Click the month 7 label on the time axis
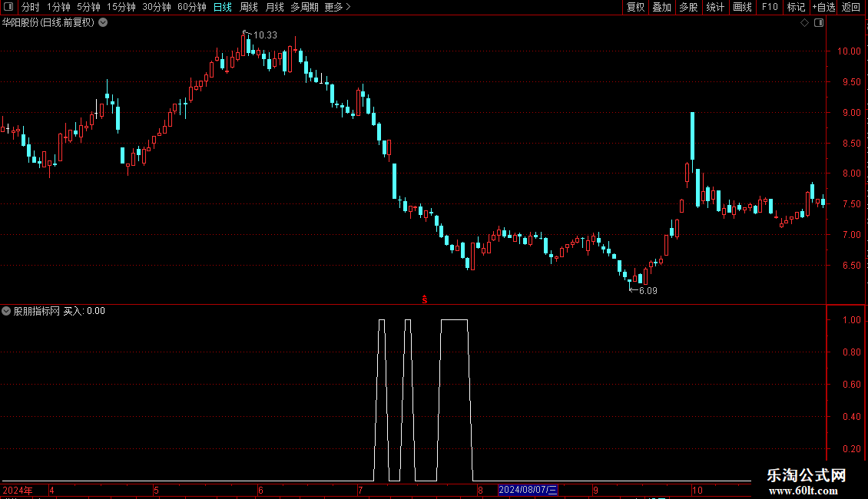 [360, 490]
